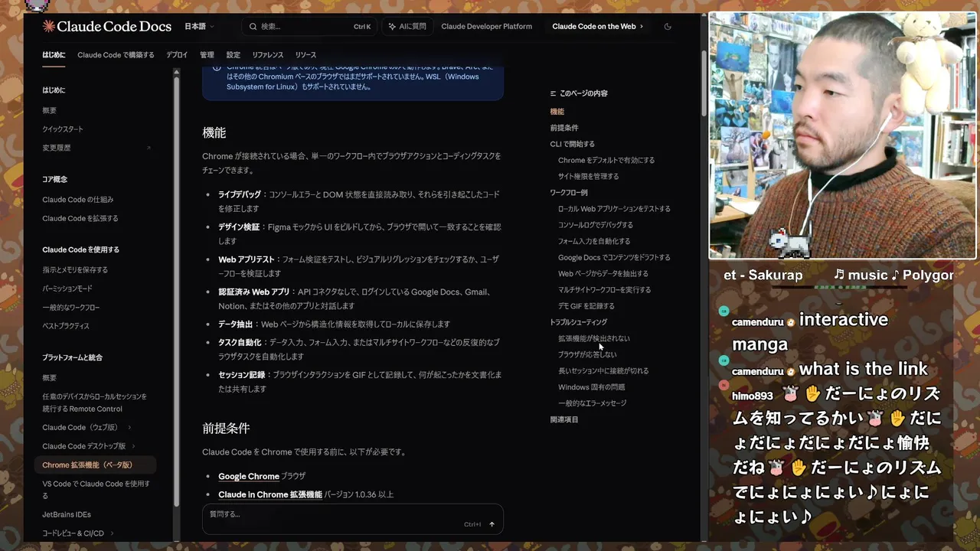The height and width of the screenshot is (551, 980).
Task: Jump to 一般的なエラーメッセージ
Action: pyautogui.click(x=593, y=403)
